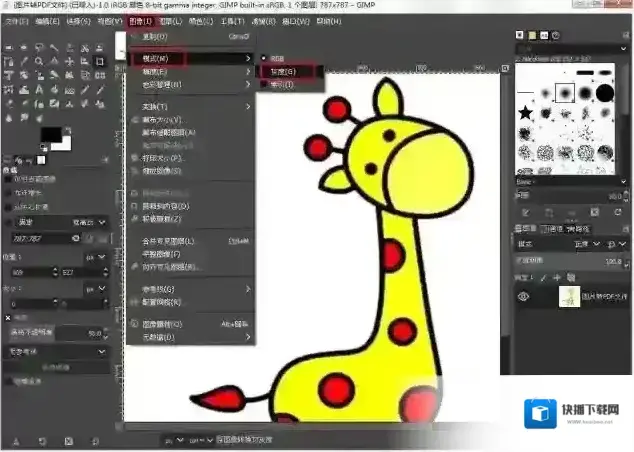
Task: Select the star brush in brushes panel
Action: tap(525, 111)
